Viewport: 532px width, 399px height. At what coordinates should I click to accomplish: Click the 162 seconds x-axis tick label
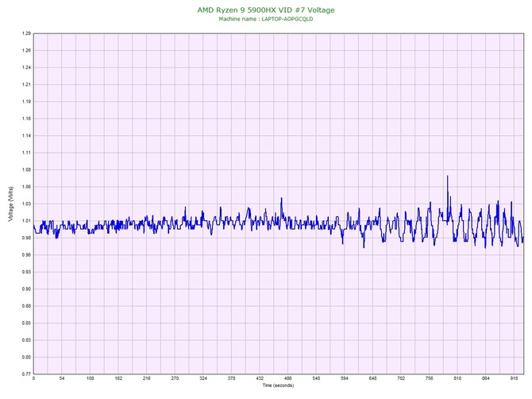[118, 378]
